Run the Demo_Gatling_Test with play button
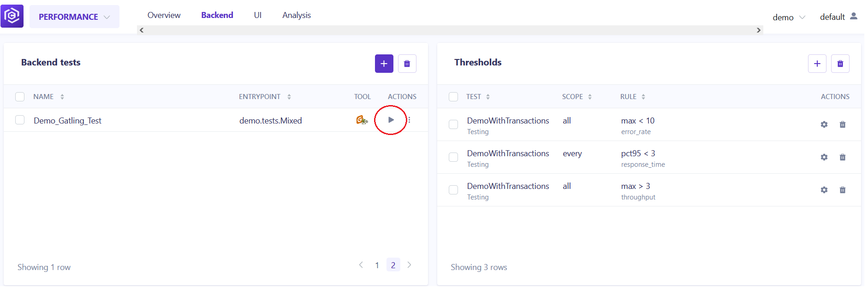Image resolution: width=868 pixels, height=288 pixels. tap(391, 120)
